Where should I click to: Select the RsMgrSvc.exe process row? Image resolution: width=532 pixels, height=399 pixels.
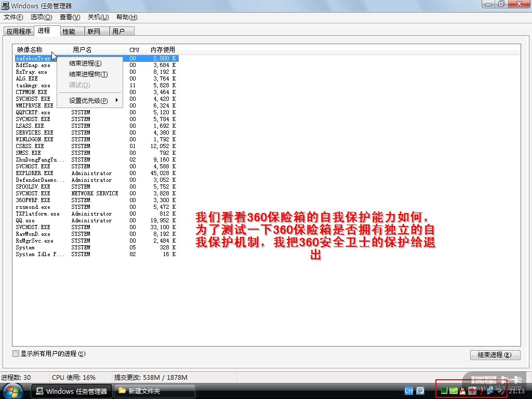[x=96, y=241]
